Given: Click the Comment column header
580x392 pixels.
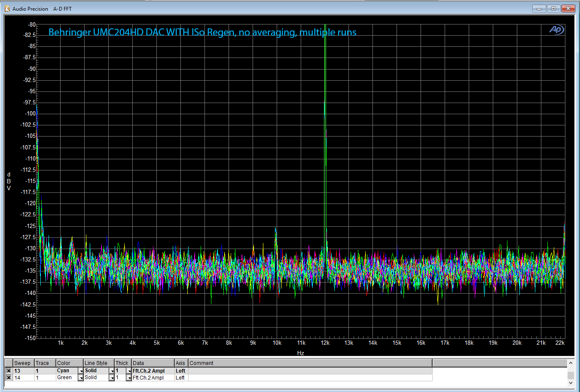Looking at the screenshot, I should point(310,363).
